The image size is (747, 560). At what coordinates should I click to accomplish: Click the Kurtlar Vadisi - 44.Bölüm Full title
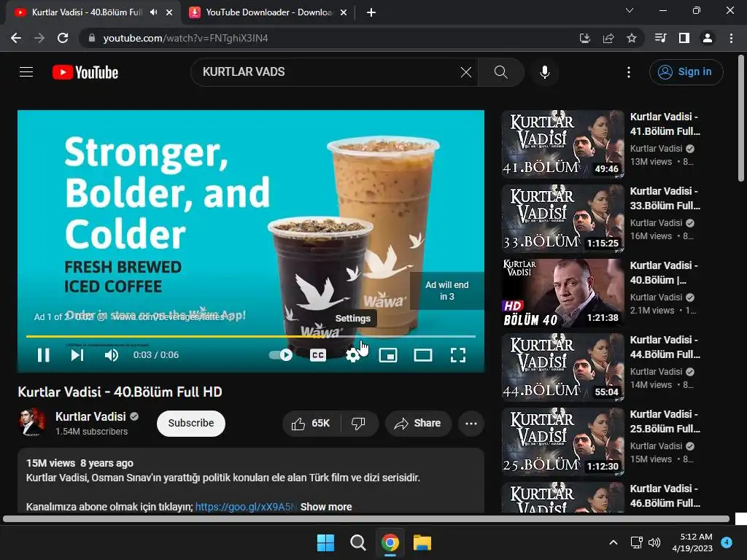pos(665,347)
